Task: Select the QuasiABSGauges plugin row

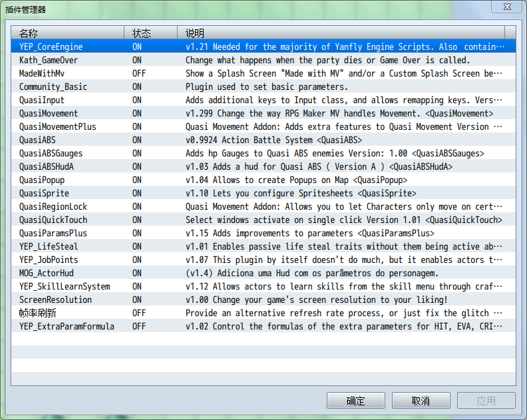Action: (x=263, y=153)
